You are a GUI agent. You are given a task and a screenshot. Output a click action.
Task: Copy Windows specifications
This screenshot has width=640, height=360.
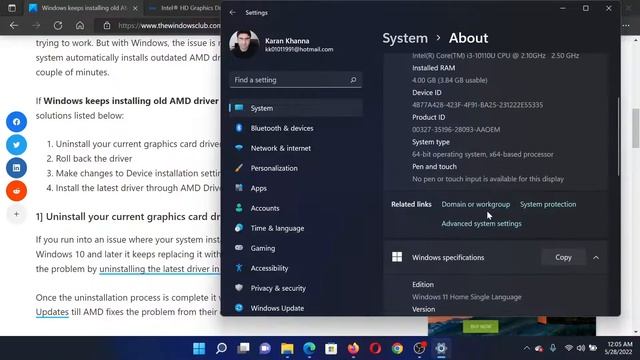tap(563, 258)
